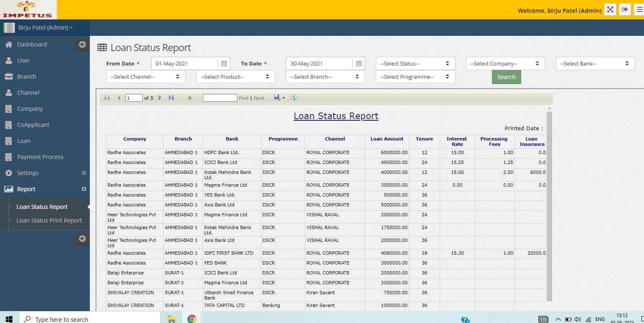Open the Select Bank dropdown
644x323 pixels.
coord(595,63)
